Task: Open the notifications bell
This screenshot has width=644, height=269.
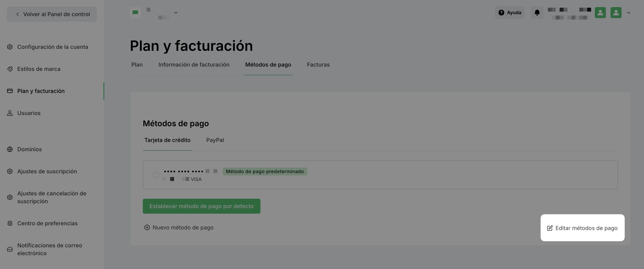Action: [x=537, y=13]
